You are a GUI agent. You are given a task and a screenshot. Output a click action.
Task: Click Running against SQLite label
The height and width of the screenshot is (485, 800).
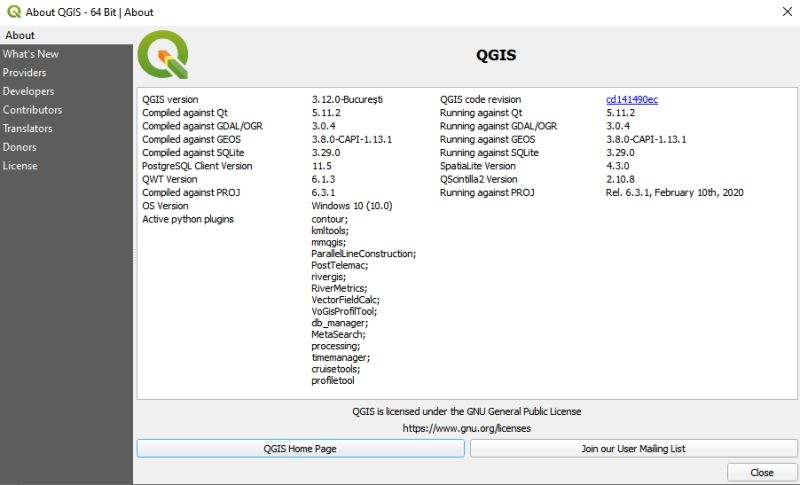pyautogui.click(x=489, y=152)
